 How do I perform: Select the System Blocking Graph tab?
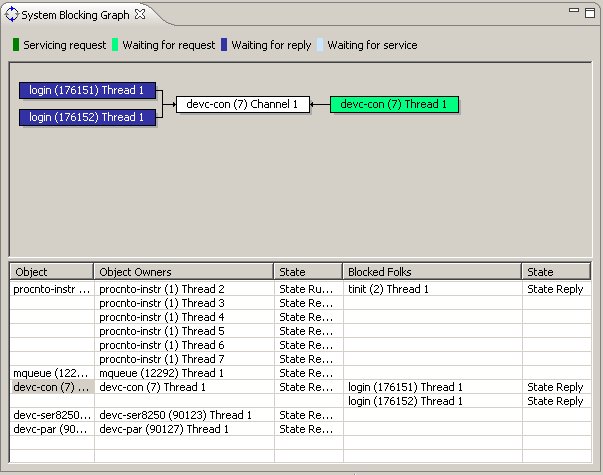[x=76, y=14]
